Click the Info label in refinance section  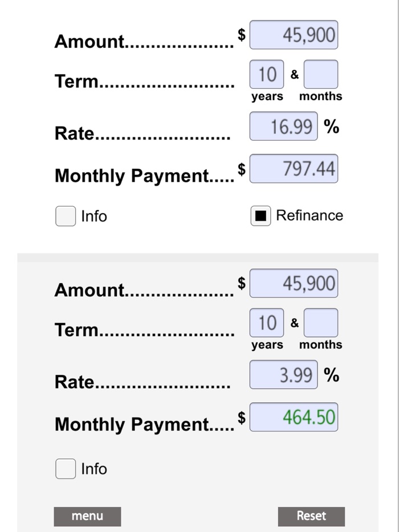pos(94,469)
